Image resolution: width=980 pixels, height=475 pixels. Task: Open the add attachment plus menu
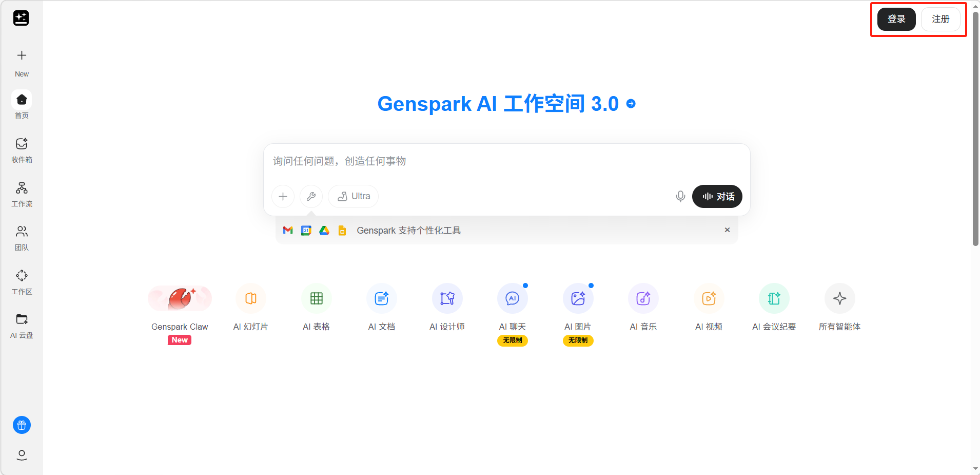point(283,197)
